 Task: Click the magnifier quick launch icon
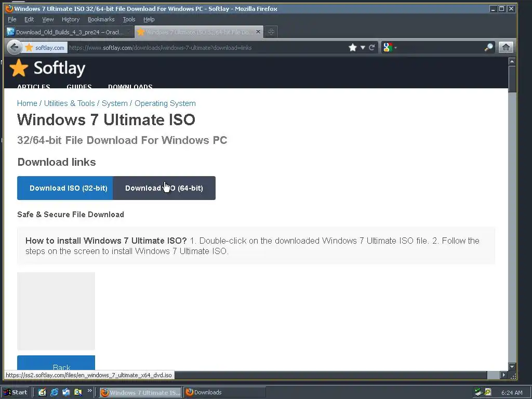[x=78, y=392]
